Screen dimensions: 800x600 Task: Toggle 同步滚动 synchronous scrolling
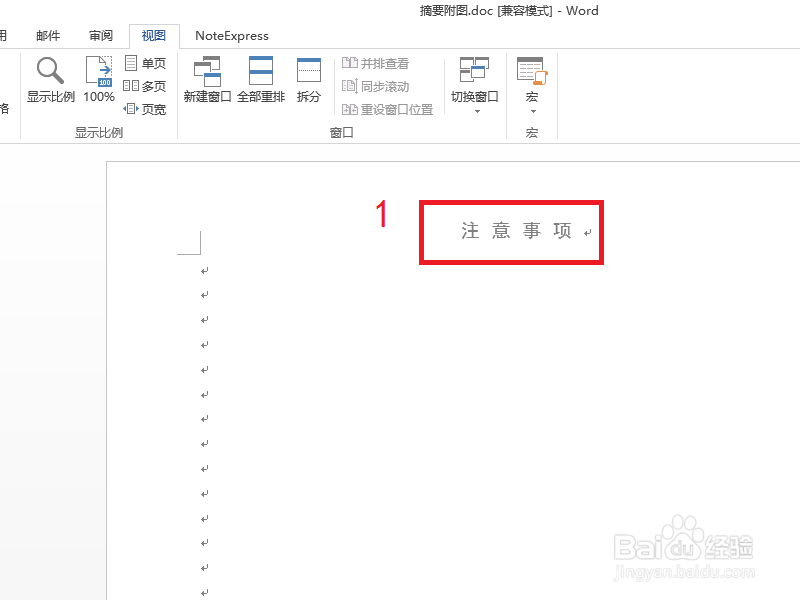point(376,86)
